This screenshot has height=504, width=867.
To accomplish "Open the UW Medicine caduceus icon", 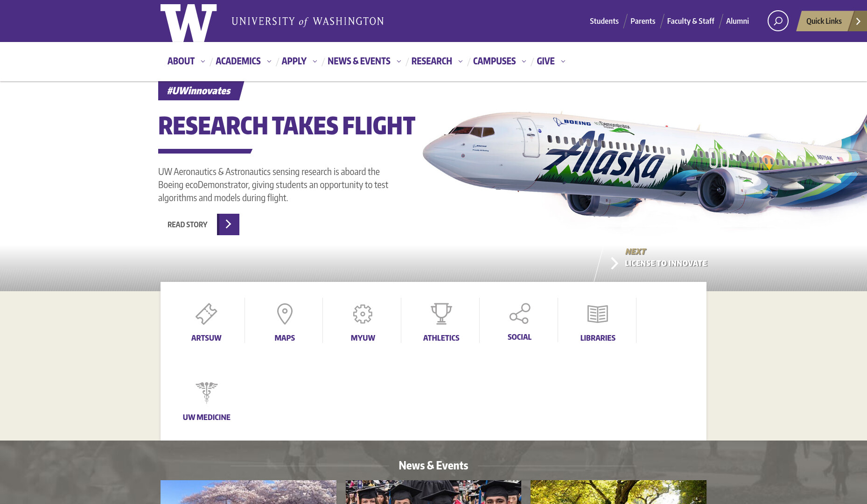I will (206, 392).
